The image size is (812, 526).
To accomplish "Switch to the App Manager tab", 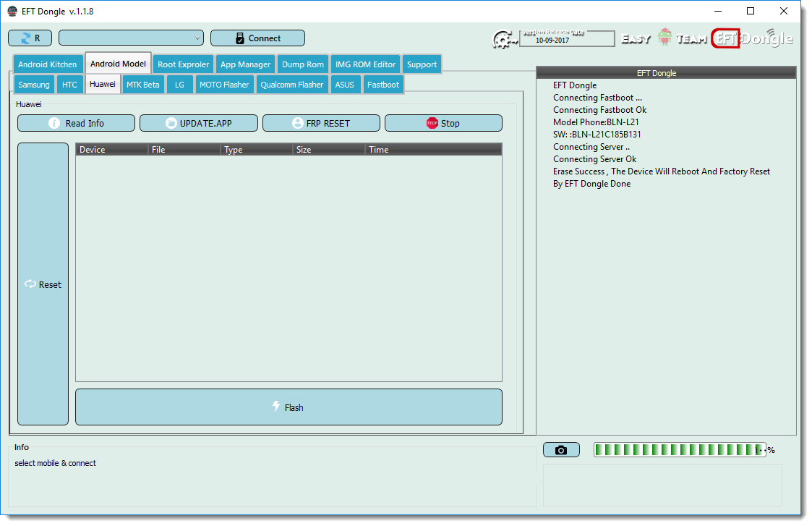I will 245,64.
